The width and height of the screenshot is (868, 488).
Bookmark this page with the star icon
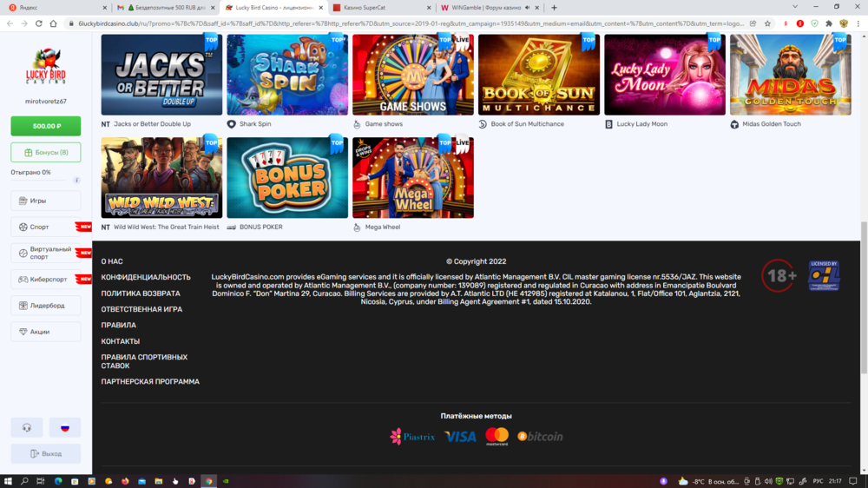(x=767, y=23)
